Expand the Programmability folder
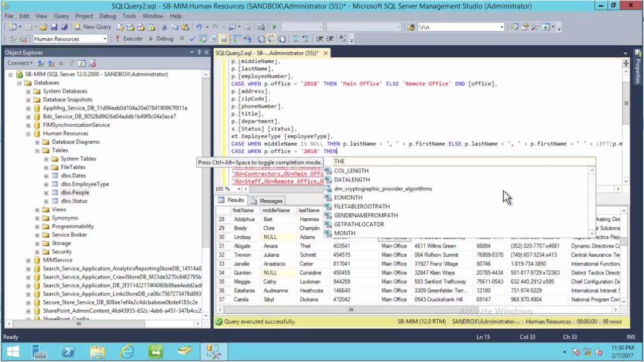The image size is (644, 362). tap(37, 226)
